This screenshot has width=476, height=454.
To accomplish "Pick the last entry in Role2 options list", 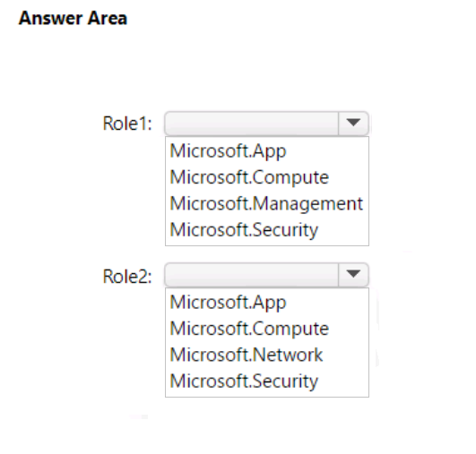I will [244, 381].
